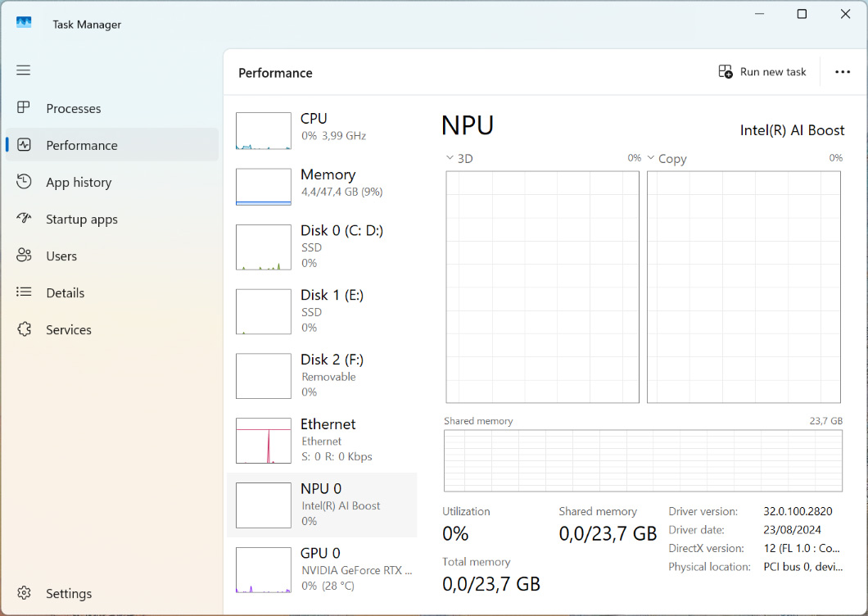Image resolution: width=868 pixels, height=616 pixels.
Task: Select the Disk 0 graph thumbnail
Action: [264, 247]
